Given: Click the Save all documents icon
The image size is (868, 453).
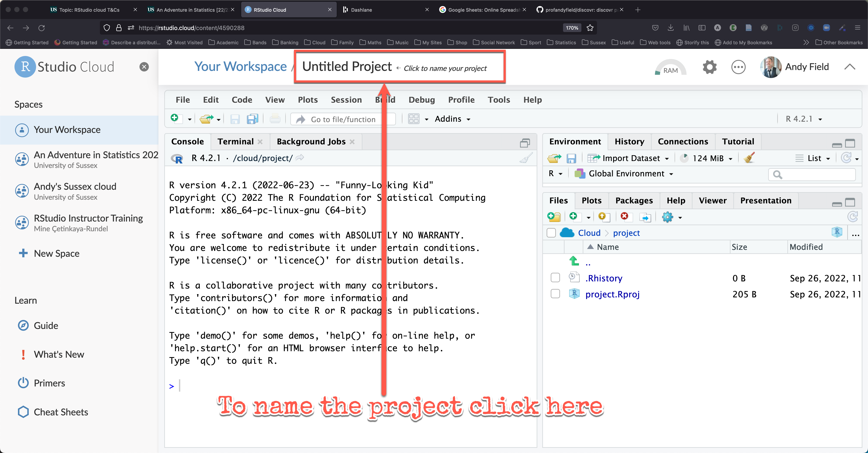Looking at the screenshot, I should click(252, 119).
